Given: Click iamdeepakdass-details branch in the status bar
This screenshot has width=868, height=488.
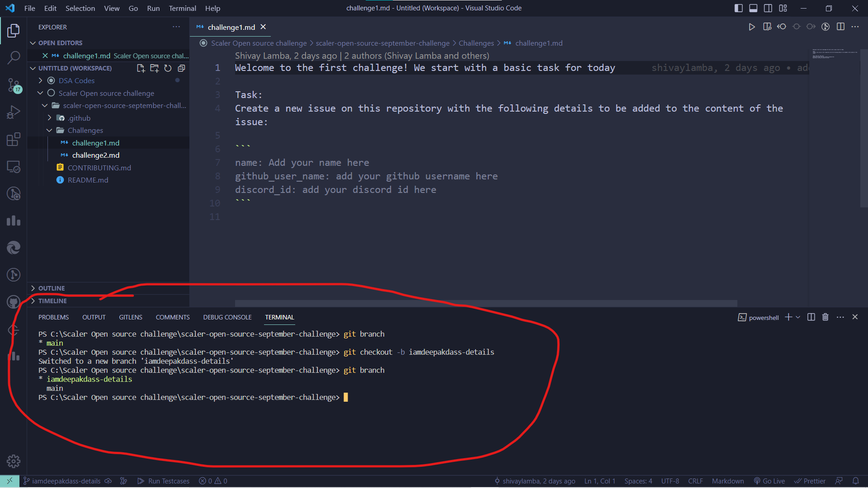Looking at the screenshot, I should click(66, 481).
